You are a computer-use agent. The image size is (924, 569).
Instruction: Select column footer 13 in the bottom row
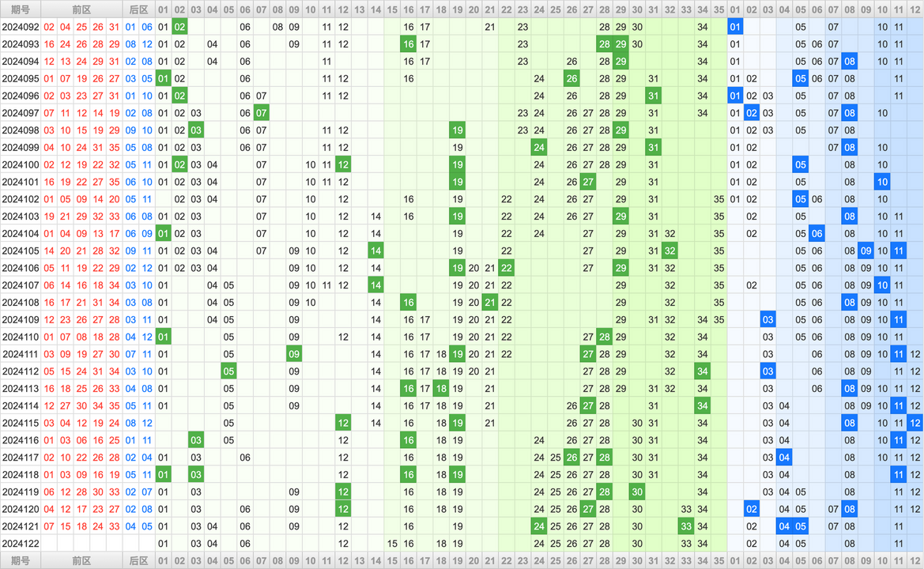360,561
